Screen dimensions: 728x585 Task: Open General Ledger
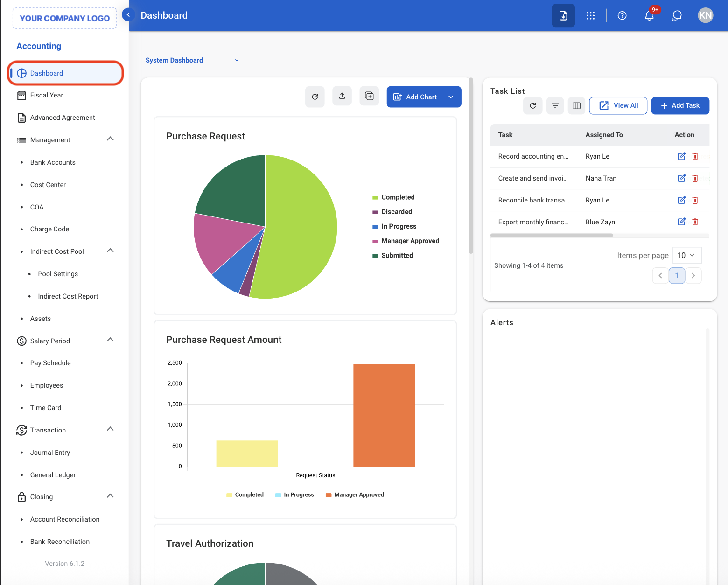tap(53, 475)
